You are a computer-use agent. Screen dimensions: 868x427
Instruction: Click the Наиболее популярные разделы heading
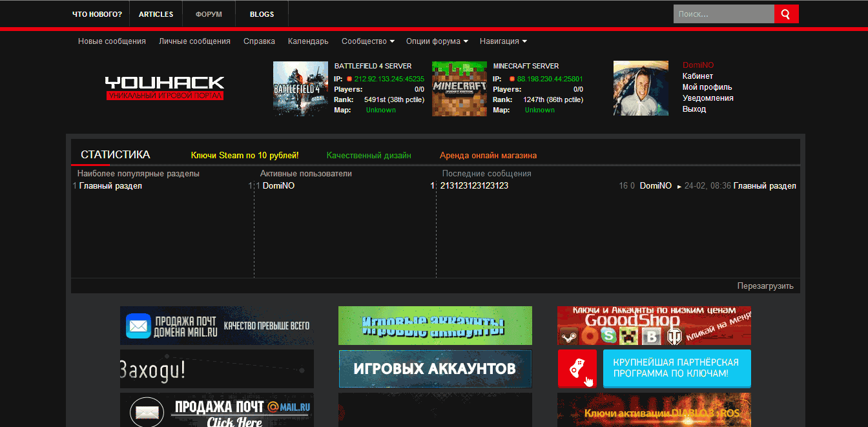(x=138, y=174)
